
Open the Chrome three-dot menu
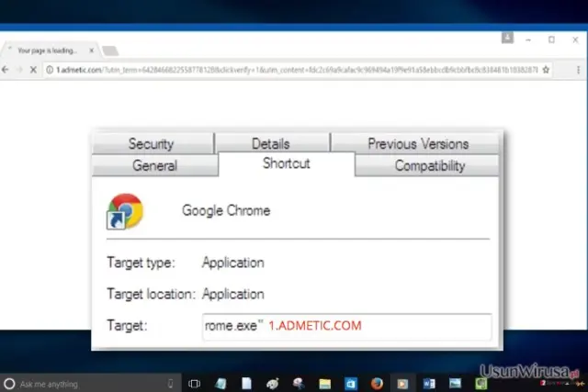(x=578, y=70)
